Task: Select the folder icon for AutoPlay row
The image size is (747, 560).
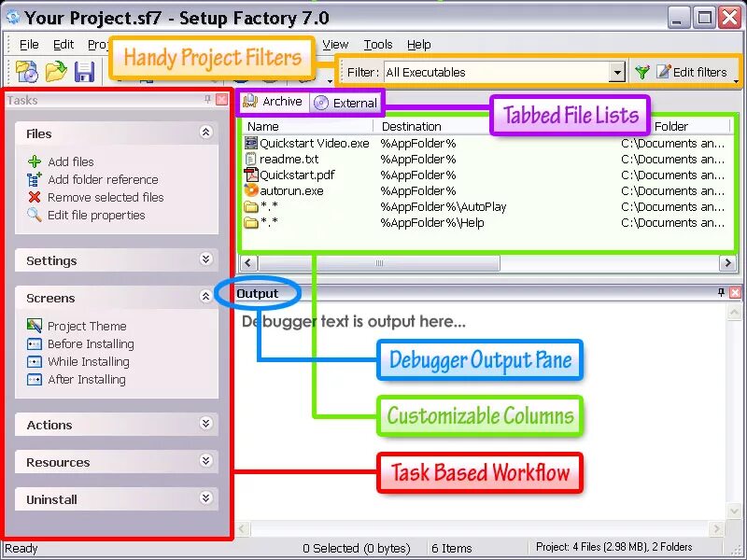Action: (x=251, y=206)
